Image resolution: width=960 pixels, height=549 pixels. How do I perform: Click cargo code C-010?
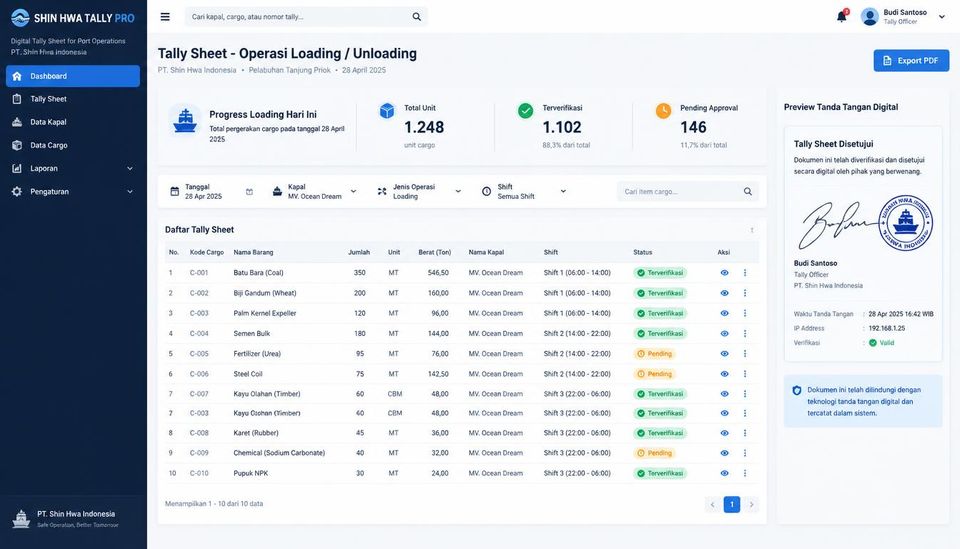(199, 473)
